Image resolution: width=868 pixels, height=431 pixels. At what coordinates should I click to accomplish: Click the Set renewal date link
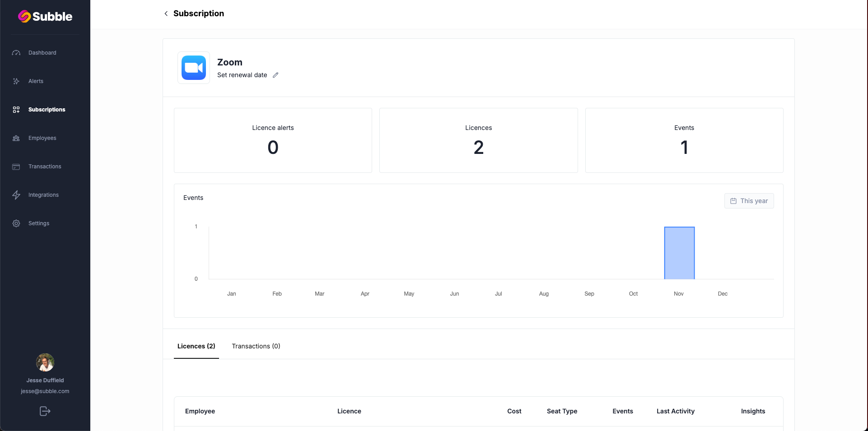pyautogui.click(x=242, y=75)
